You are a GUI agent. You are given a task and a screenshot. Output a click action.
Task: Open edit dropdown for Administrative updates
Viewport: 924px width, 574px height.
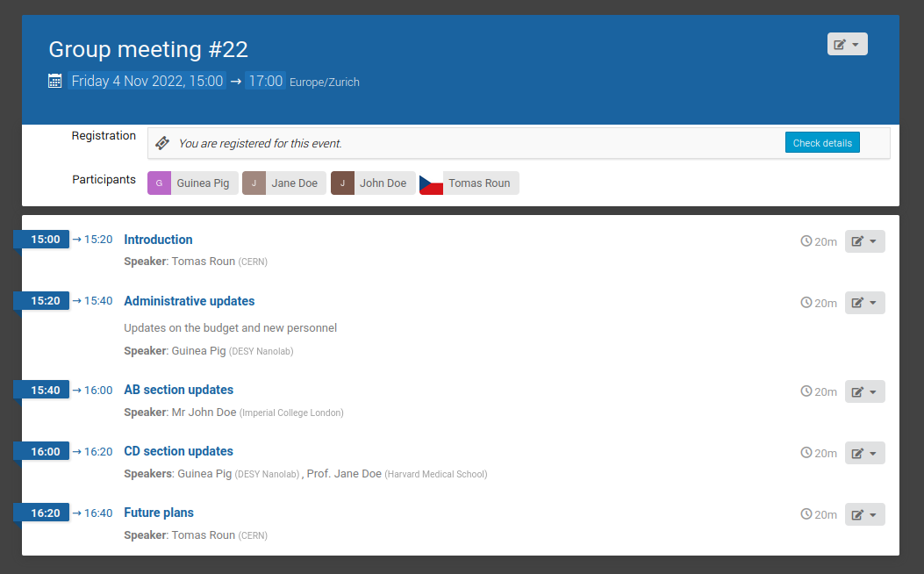864,302
